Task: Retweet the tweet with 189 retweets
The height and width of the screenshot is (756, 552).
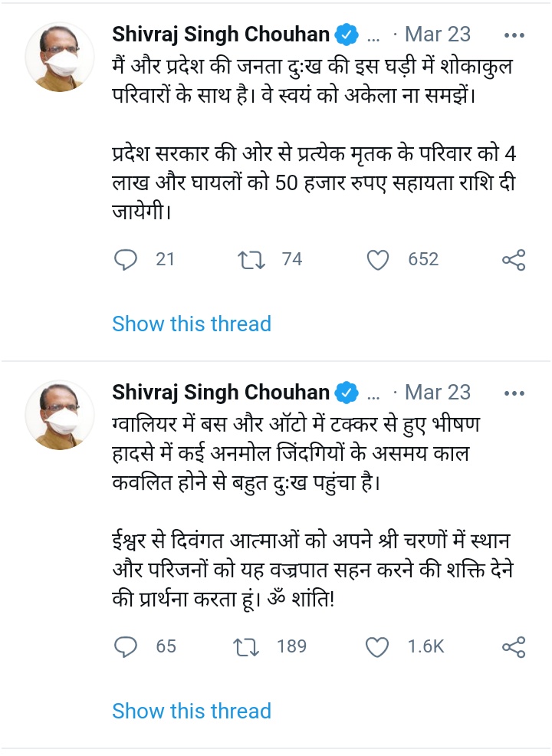Action: pyautogui.click(x=252, y=647)
